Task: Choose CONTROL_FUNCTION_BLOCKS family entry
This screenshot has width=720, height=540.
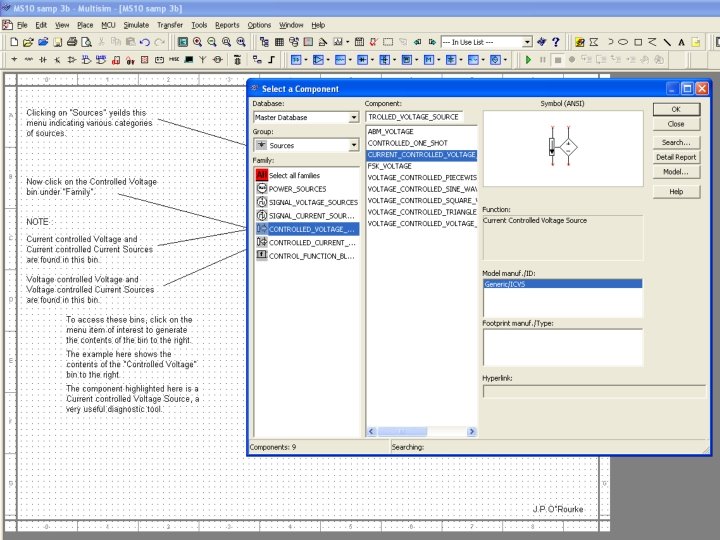Action: [311, 255]
